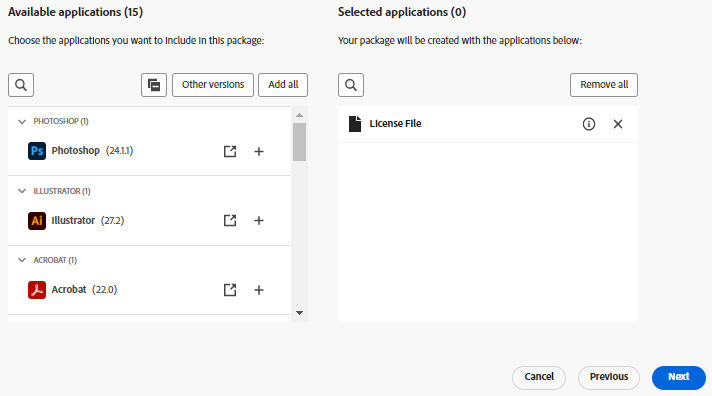This screenshot has height=396, width=712.
Task: Remove License File with X icon
Action: coord(618,124)
